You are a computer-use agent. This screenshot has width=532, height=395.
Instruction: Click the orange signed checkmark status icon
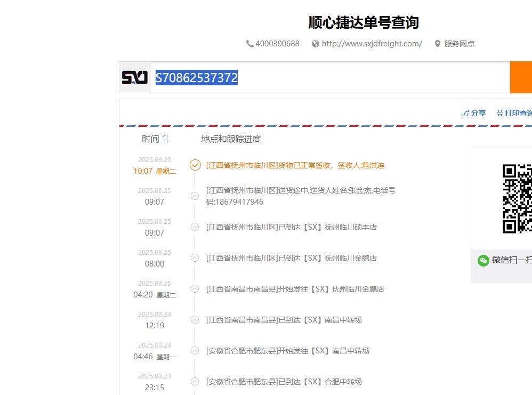195,165
